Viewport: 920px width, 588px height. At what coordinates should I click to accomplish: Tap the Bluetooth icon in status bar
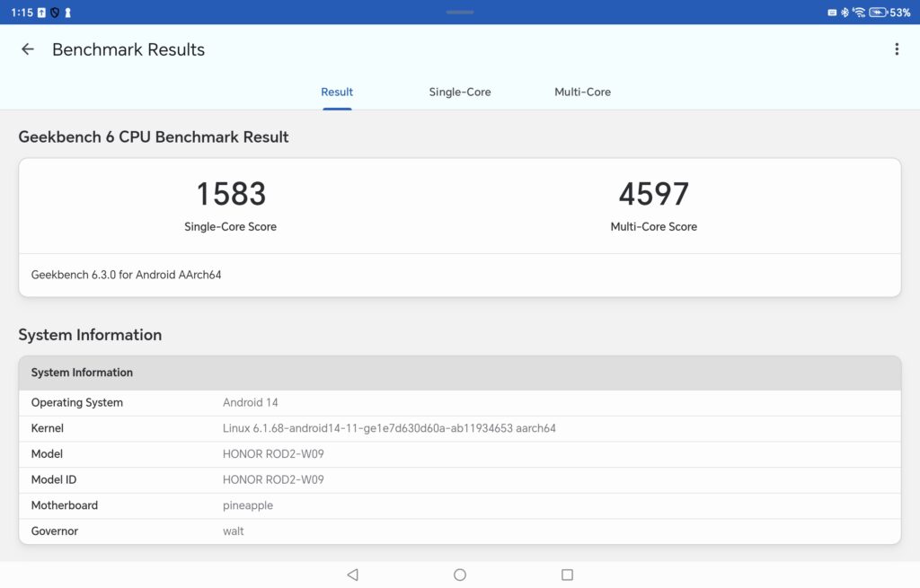(845, 13)
